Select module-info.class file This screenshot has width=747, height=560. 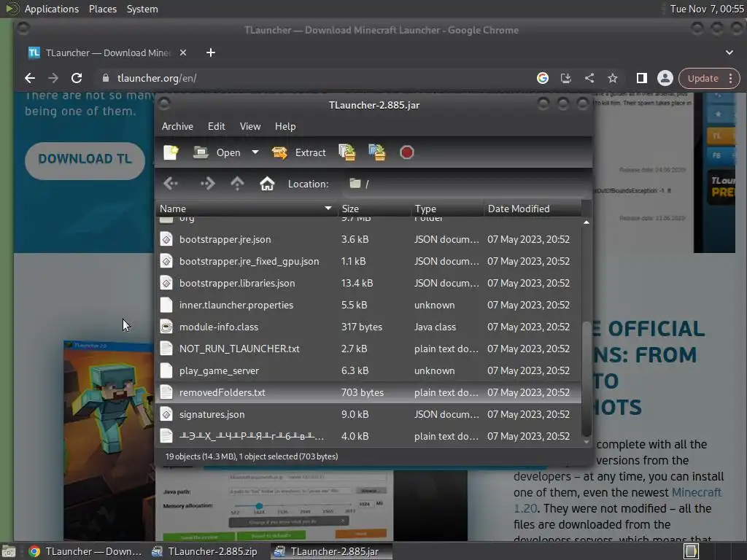tap(368, 327)
